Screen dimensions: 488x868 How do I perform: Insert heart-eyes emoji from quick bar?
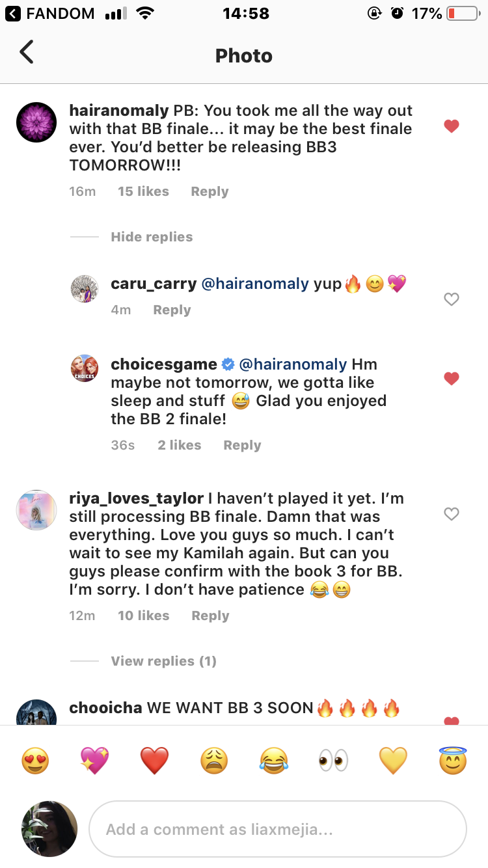[34, 761]
